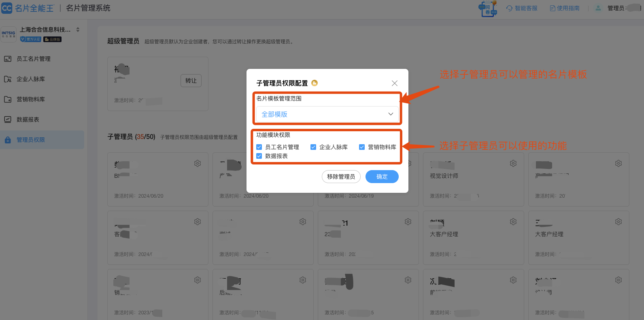Open the 使用指南 link in header
The height and width of the screenshot is (320, 644).
565,8
